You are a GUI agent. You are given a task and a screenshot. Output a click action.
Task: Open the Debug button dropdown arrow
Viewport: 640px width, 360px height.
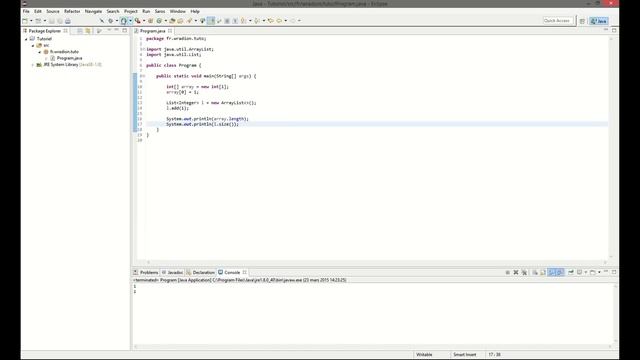click(116, 21)
